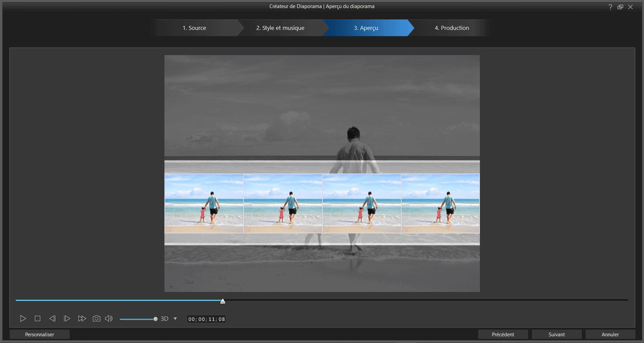The width and height of the screenshot is (644, 343).
Task: Toggle fullscreen preview restore
Action: coord(620,7)
